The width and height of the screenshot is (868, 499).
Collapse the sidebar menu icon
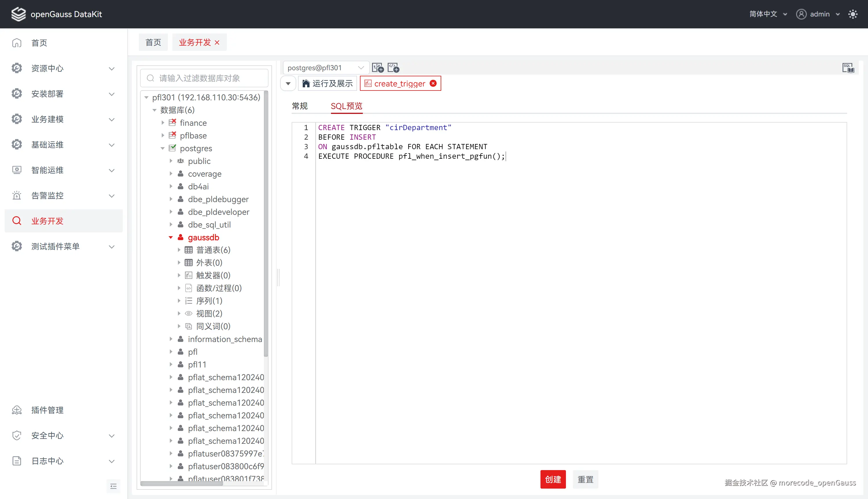click(x=113, y=486)
